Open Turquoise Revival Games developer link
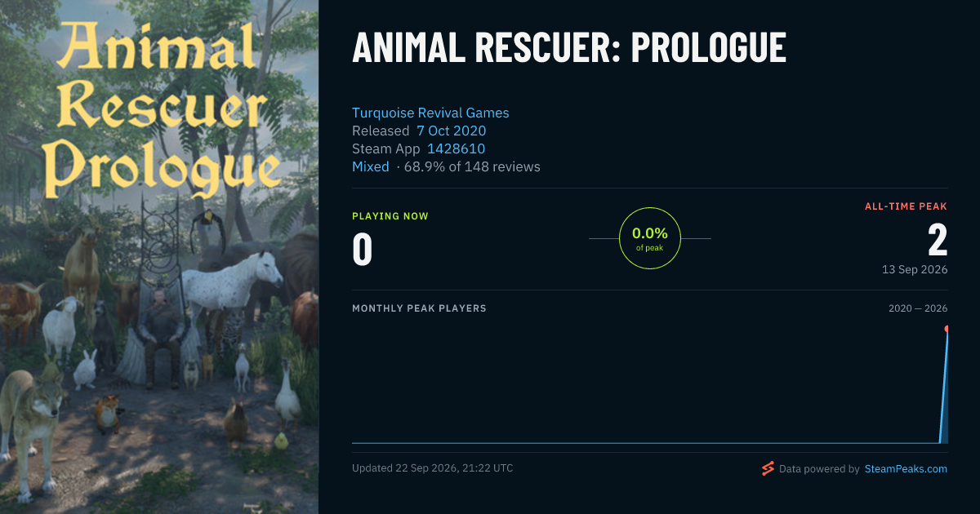Screen dimensions: 980x514 coord(430,113)
